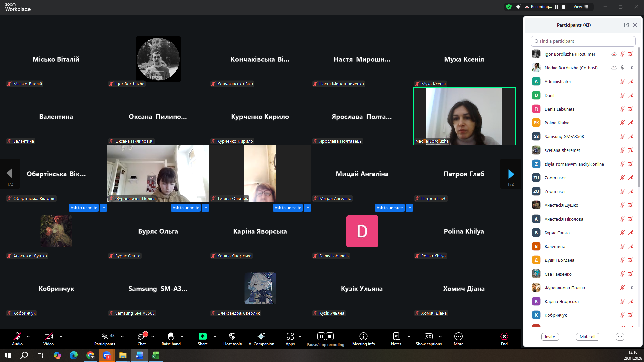This screenshot has height=362, width=644.
Task: Start camera with the Video button
Action: click(48, 336)
